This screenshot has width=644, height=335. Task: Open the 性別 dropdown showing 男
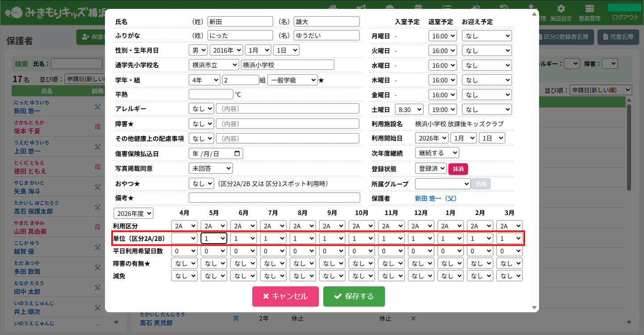198,50
